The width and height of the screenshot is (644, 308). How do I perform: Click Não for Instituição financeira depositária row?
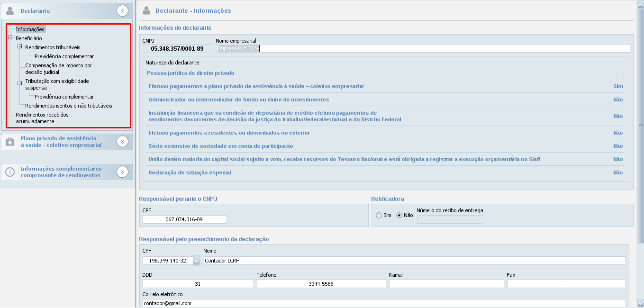[618, 116]
